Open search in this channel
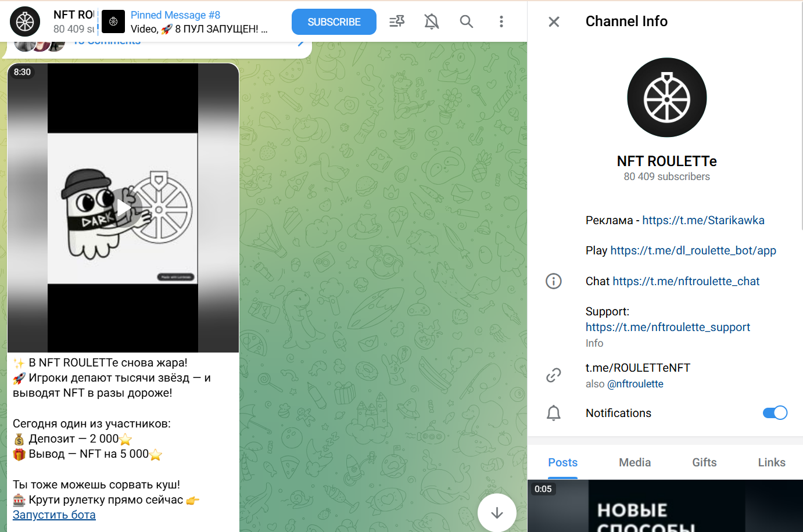The image size is (803, 532). pos(466,21)
